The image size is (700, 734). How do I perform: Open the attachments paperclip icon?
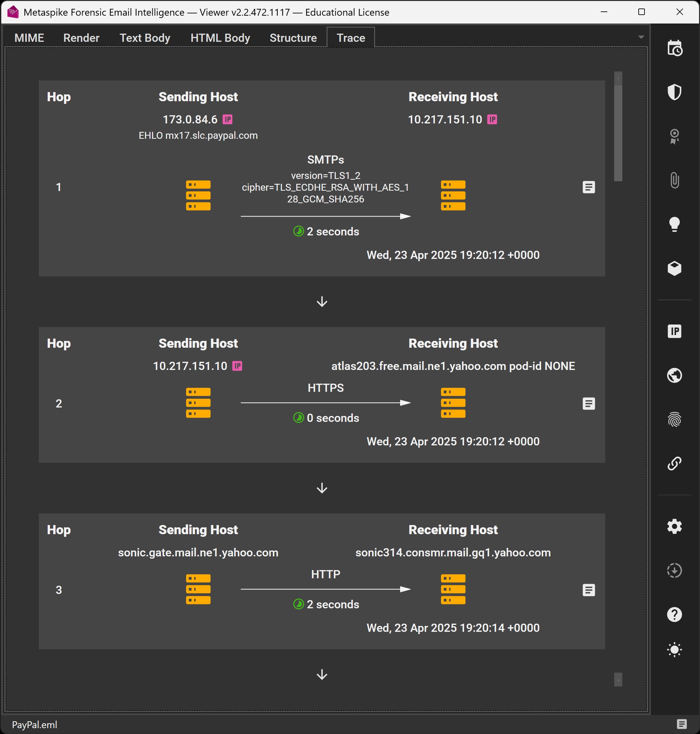(x=674, y=180)
